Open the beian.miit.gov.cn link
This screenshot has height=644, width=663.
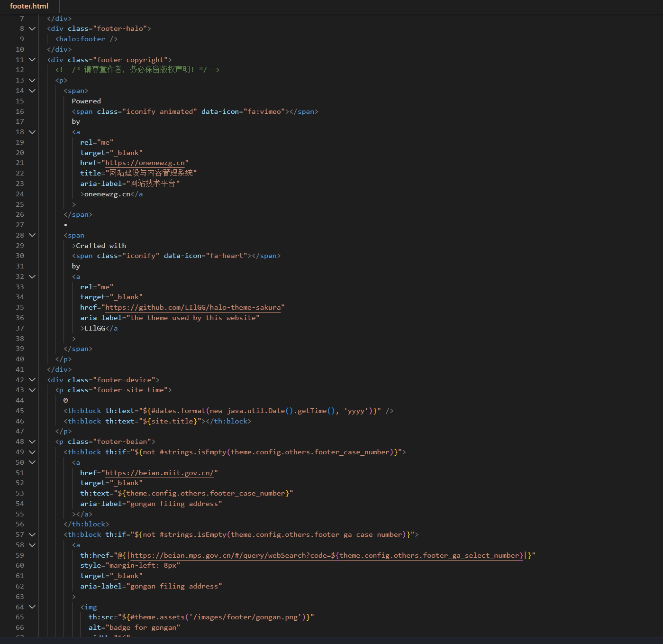coord(159,473)
